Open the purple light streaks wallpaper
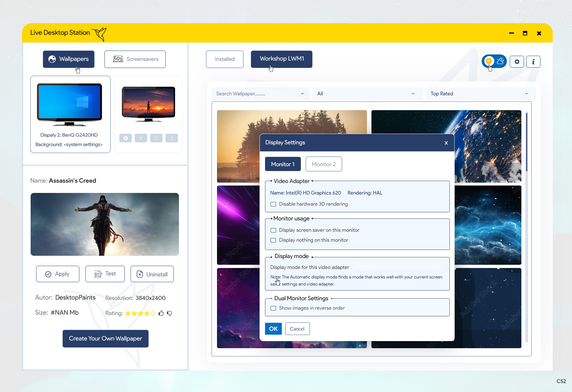This screenshot has height=392, width=572. pos(238,225)
